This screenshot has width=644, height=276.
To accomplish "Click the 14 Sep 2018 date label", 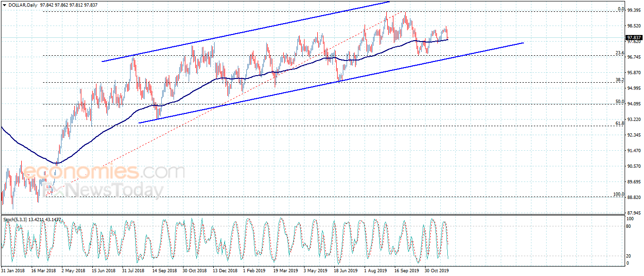I will [x=164, y=271].
